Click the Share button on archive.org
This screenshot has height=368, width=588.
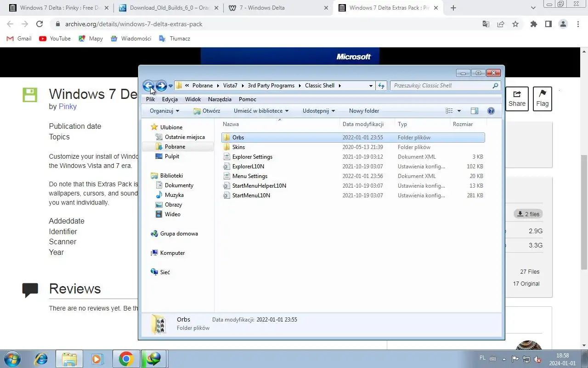point(517,98)
